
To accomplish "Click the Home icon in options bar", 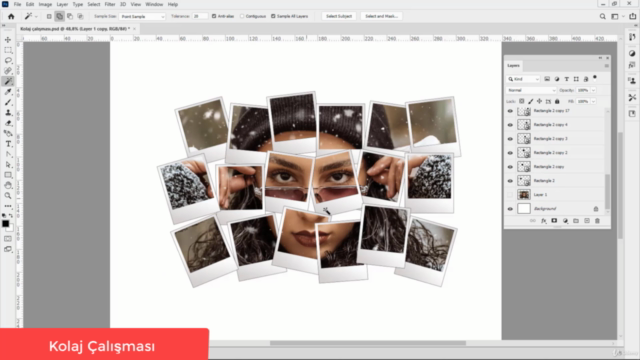I will tap(11, 16).
